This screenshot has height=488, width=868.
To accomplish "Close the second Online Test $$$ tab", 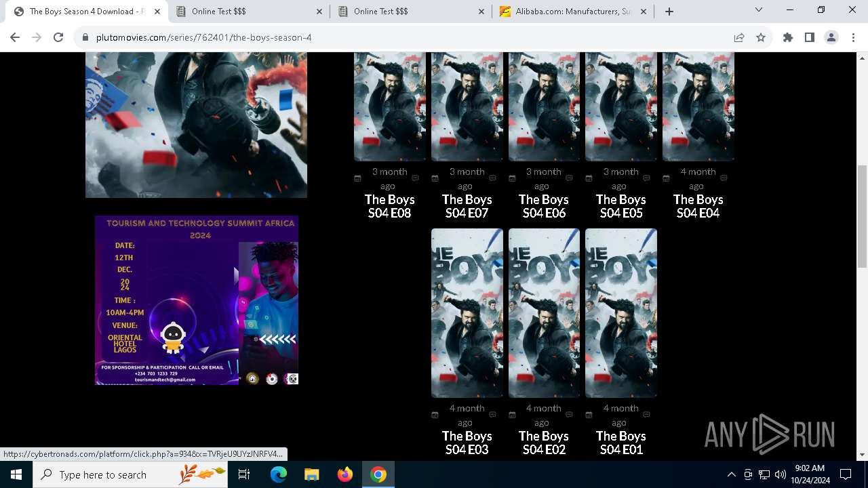I will pyautogui.click(x=481, y=12).
